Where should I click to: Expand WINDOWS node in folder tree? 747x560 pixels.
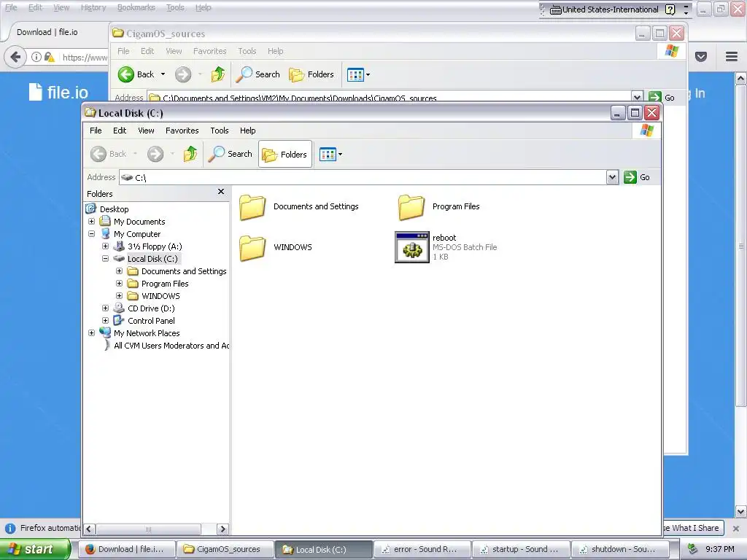click(x=119, y=296)
